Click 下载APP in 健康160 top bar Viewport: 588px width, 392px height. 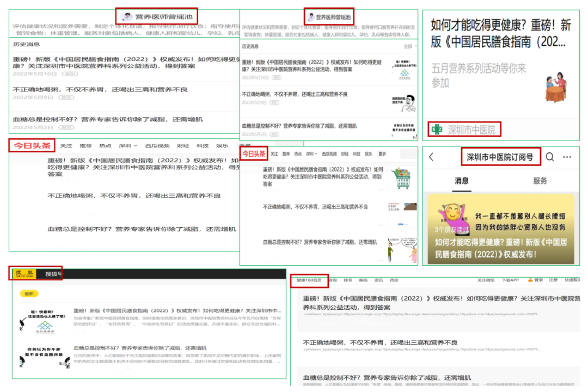click(x=510, y=280)
